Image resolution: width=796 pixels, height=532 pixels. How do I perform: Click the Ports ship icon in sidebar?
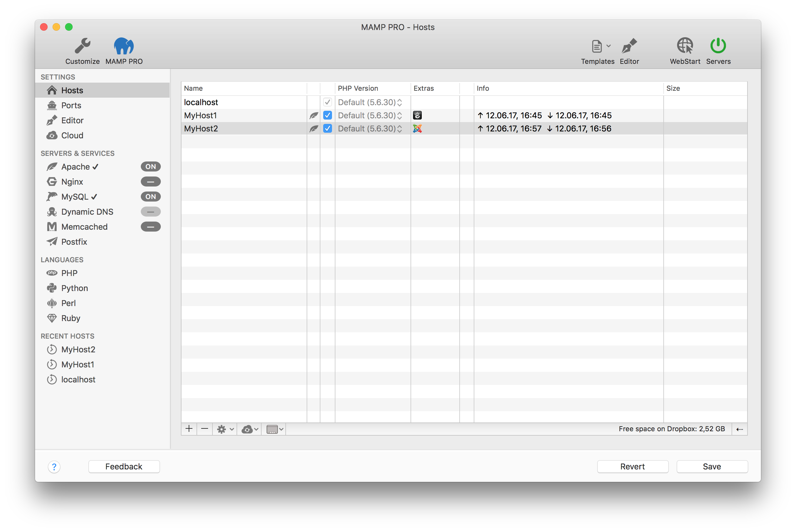coord(52,105)
